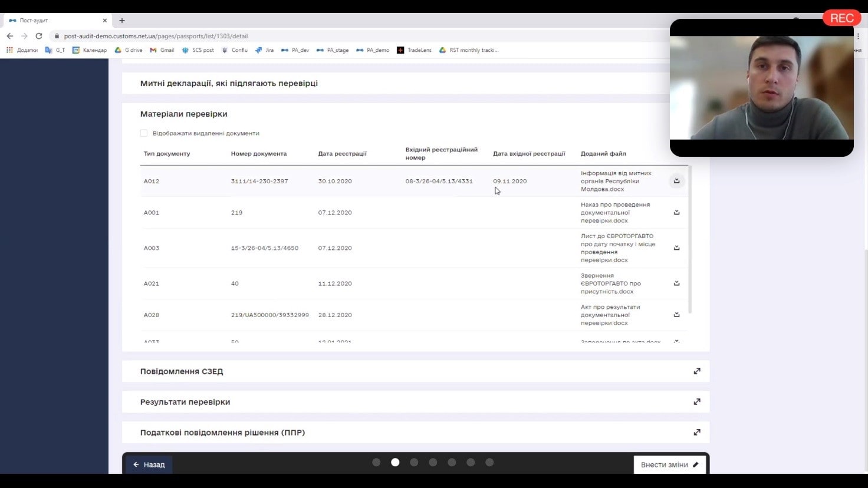Go to the seventh step dot
The height and width of the screenshot is (488, 868).
tap(489, 463)
